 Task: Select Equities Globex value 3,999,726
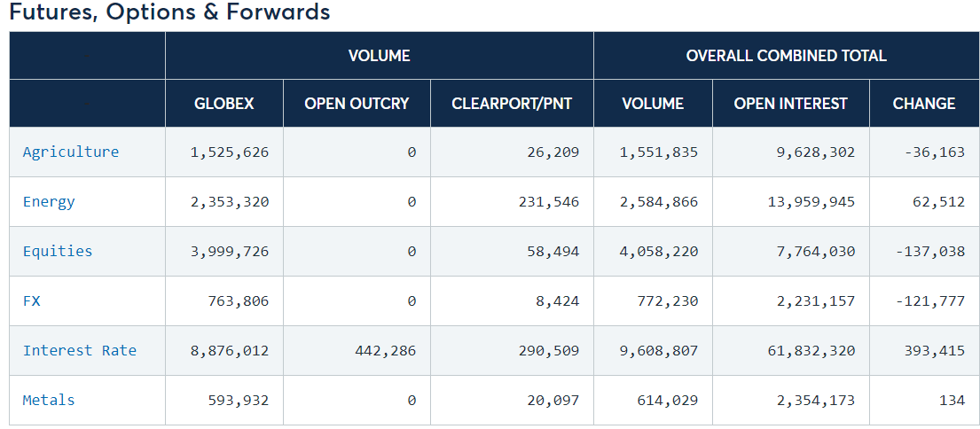point(230,251)
